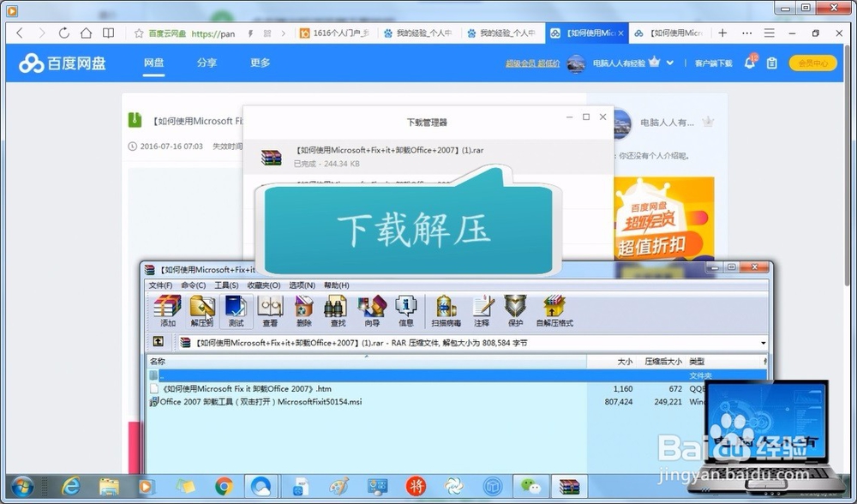This screenshot has height=504, width=857.
Task: Open the WinRAR 选项(N) menu
Action: tap(302, 285)
